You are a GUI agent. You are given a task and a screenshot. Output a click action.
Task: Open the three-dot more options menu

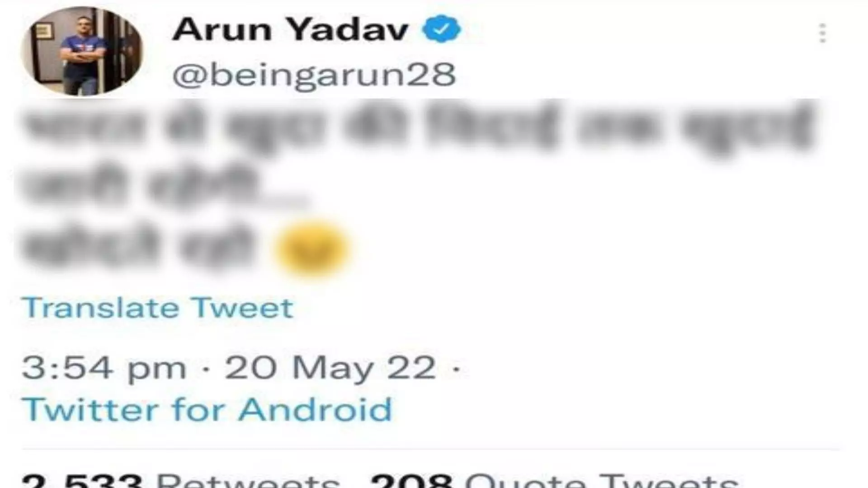pos(822,33)
